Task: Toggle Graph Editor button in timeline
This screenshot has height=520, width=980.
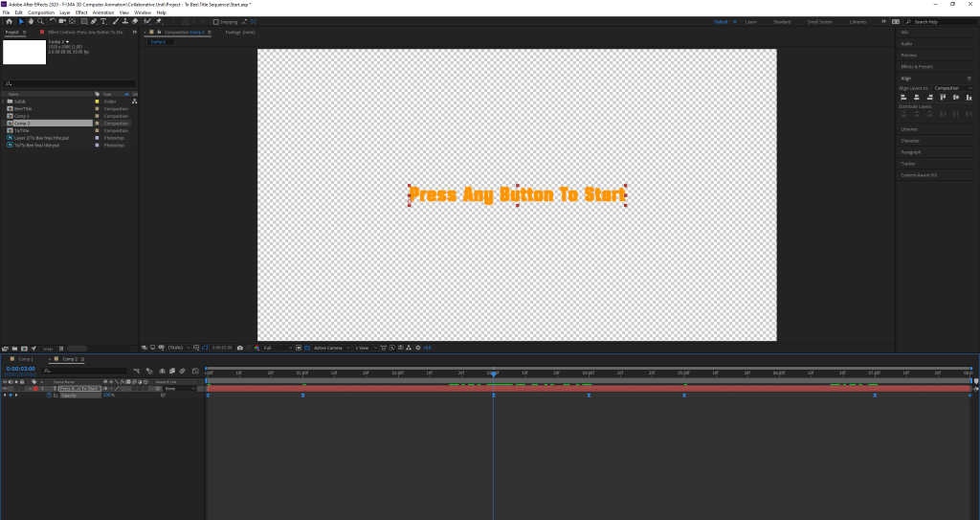Action: coord(195,371)
